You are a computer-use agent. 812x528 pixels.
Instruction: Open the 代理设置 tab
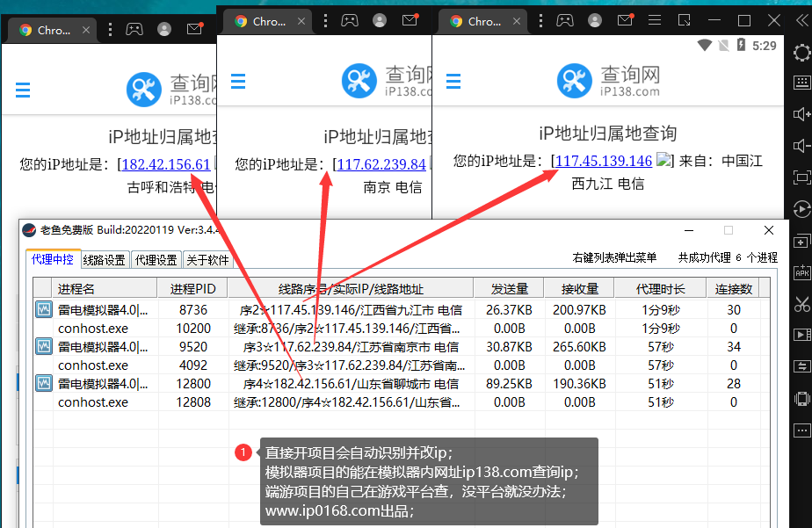point(156,260)
